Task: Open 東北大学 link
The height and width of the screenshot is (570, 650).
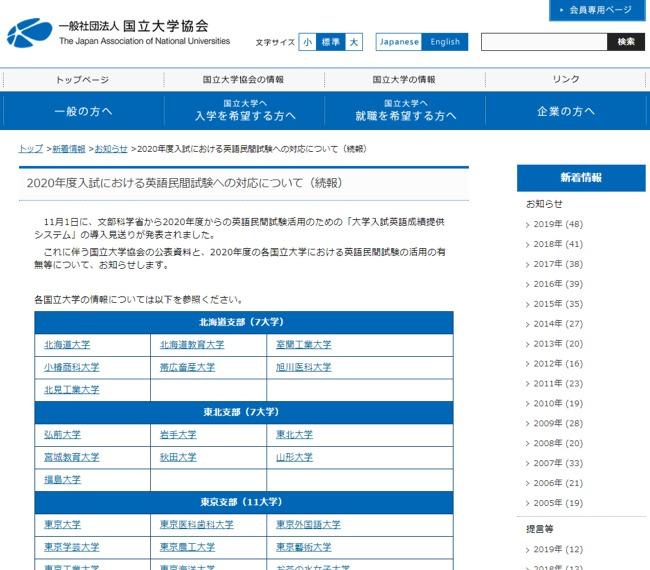Action: [x=294, y=434]
